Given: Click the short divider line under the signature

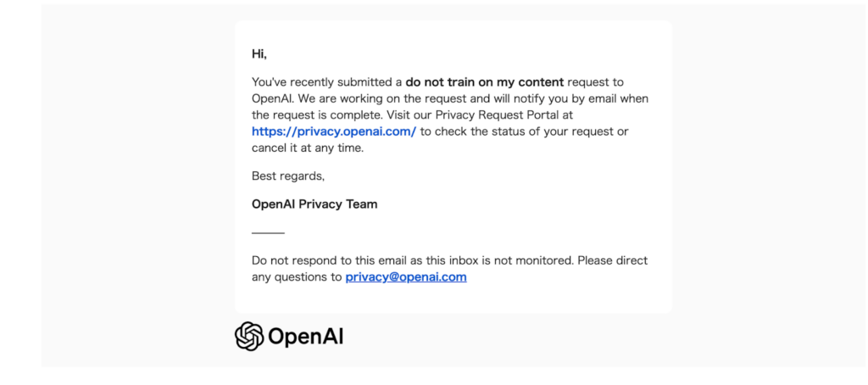Looking at the screenshot, I should pyautogui.click(x=268, y=232).
